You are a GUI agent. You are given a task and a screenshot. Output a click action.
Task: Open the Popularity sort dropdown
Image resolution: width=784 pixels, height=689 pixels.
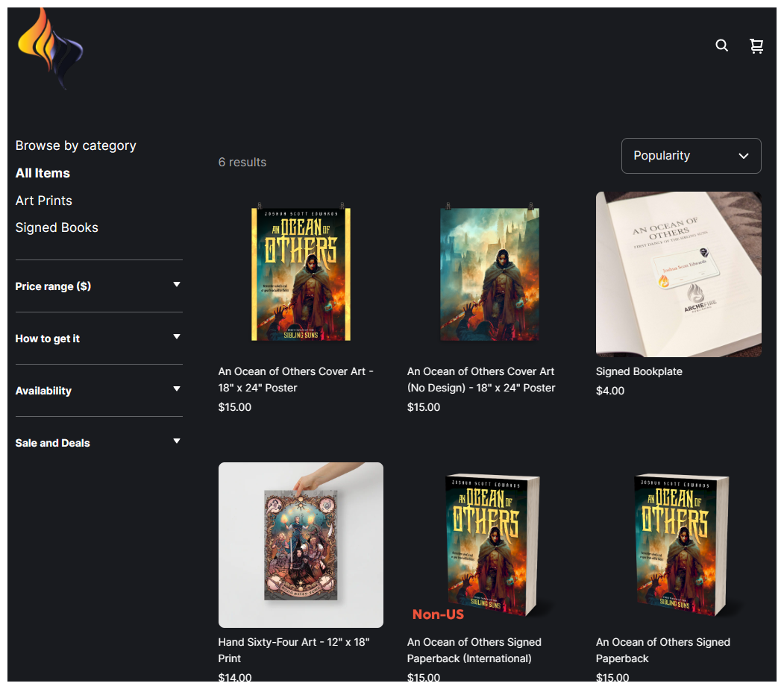click(x=691, y=156)
